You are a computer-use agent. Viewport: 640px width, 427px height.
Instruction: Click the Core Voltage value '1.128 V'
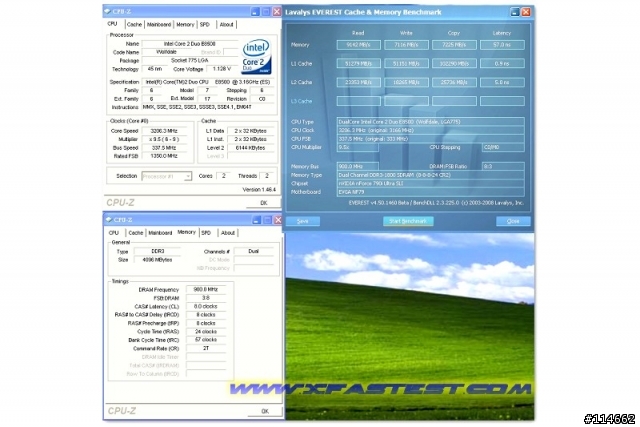point(222,69)
